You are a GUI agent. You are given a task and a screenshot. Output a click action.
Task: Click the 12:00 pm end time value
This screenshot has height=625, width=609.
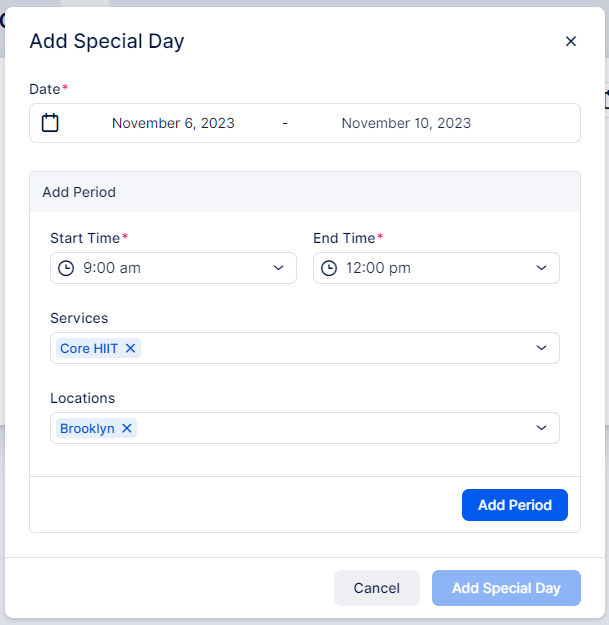378,268
